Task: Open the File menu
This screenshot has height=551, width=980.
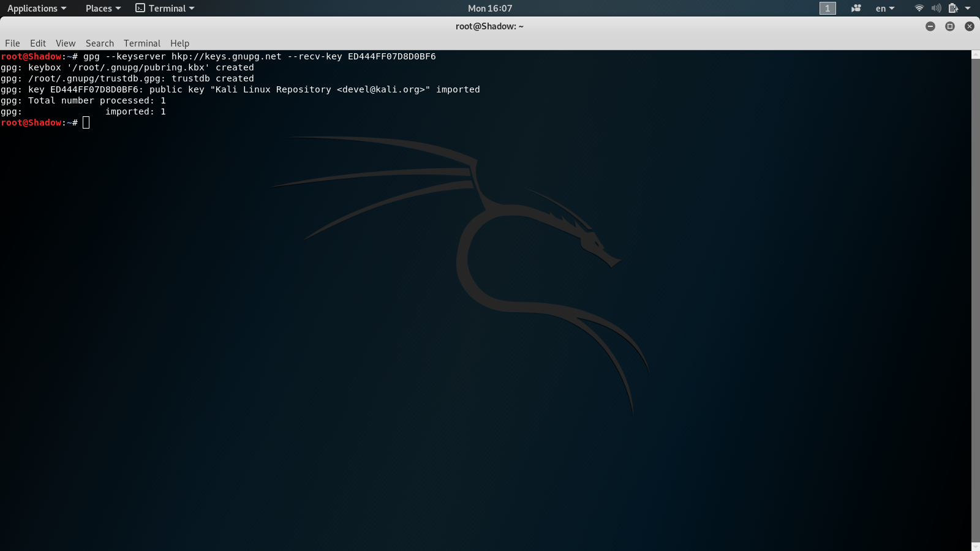Action: pyautogui.click(x=12, y=43)
